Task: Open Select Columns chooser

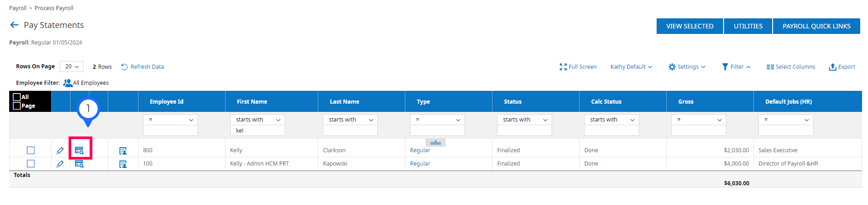Action: 791,67
